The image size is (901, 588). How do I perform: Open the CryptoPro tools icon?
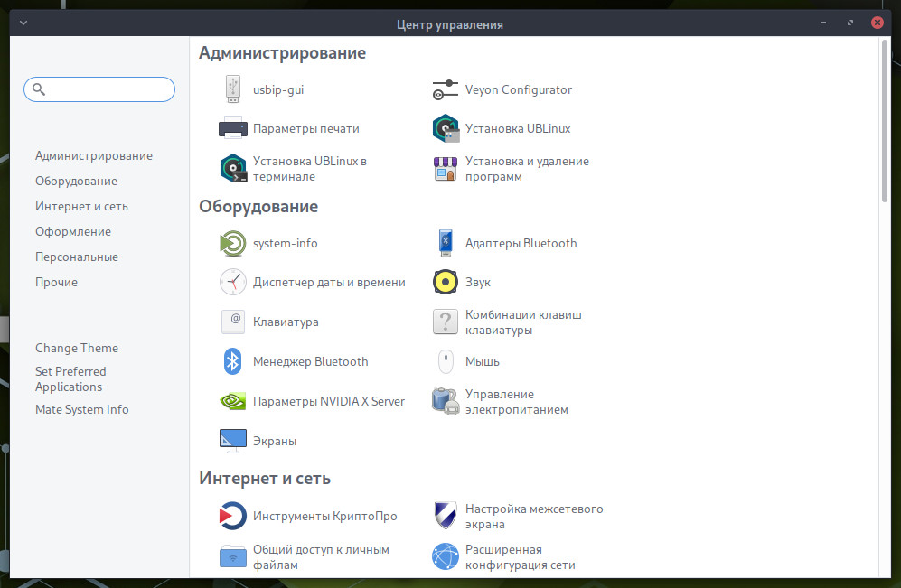pos(233,516)
